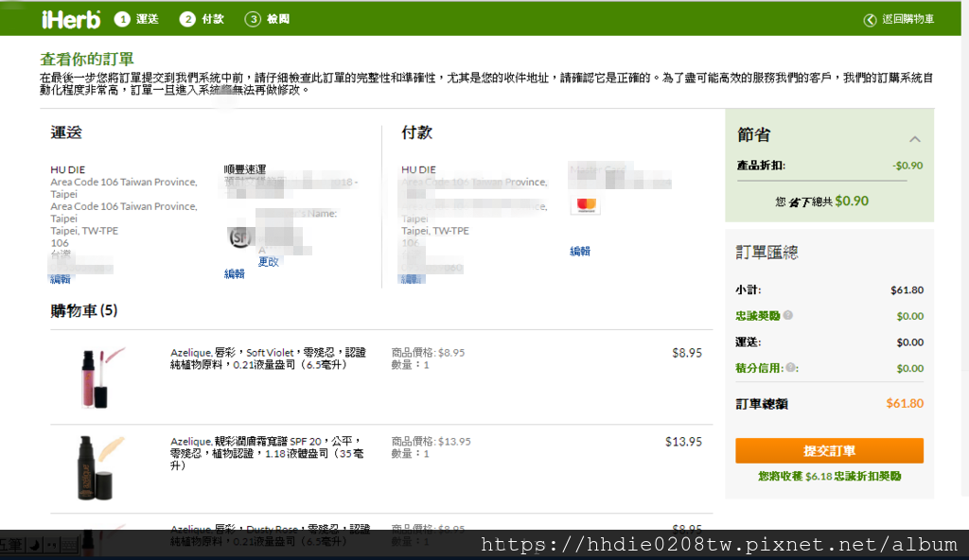The height and width of the screenshot is (560, 969).
Task: Click the order total $61.80 in orange
Action: 905,404
